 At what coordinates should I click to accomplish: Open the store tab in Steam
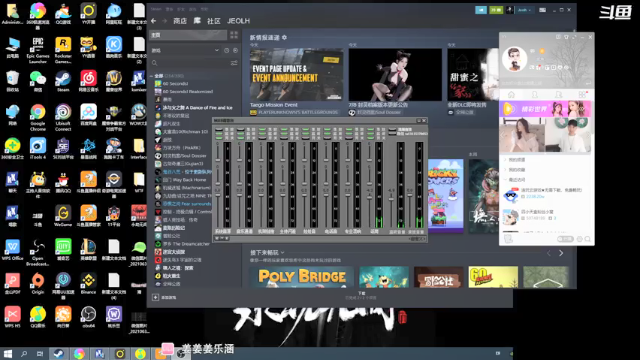tap(180, 21)
